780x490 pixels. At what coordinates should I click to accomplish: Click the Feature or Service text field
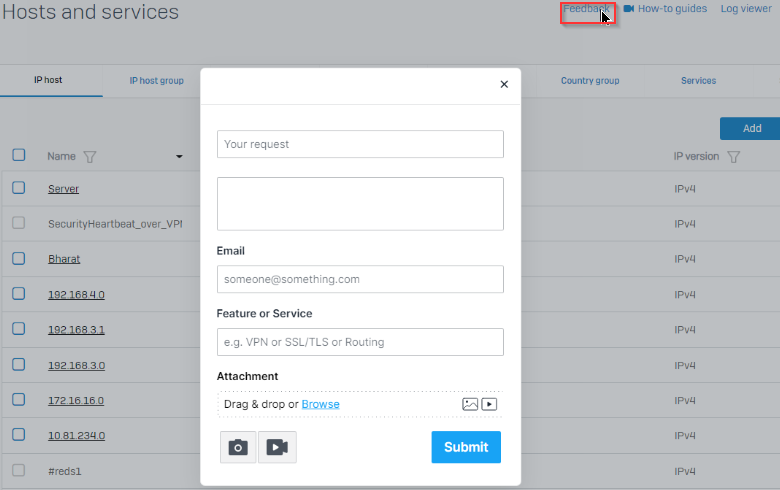(x=360, y=342)
